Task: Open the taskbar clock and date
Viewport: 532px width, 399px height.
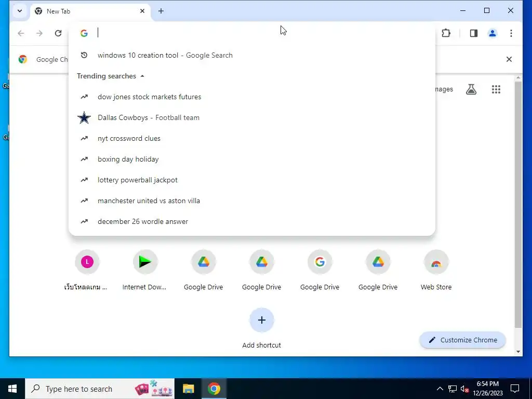Action: click(x=487, y=389)
